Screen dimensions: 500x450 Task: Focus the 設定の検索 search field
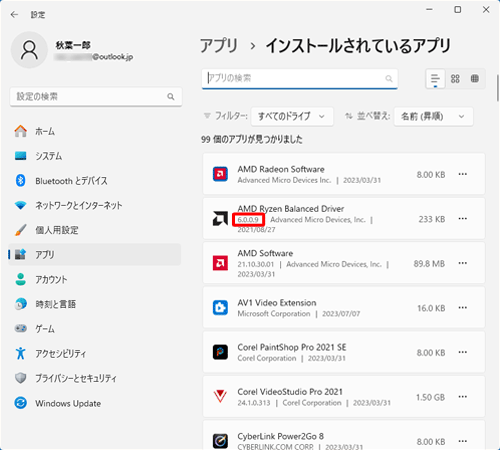pyautogui.click(x=96, y=97)
